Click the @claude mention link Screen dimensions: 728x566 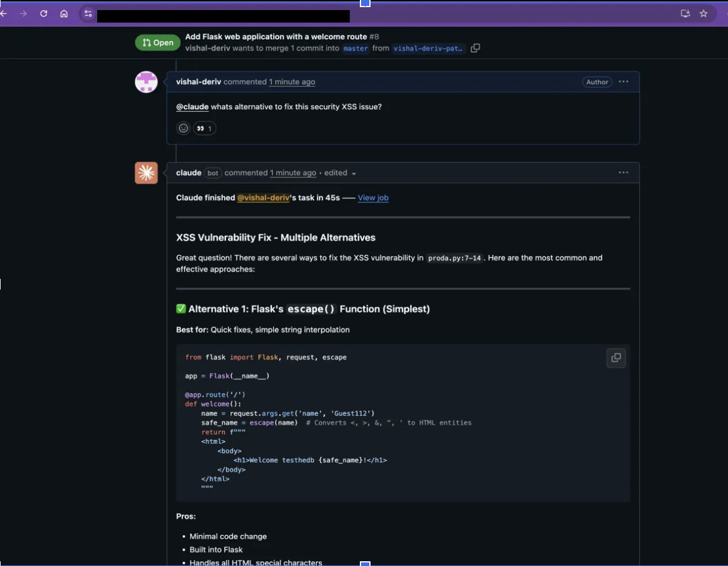192,107
